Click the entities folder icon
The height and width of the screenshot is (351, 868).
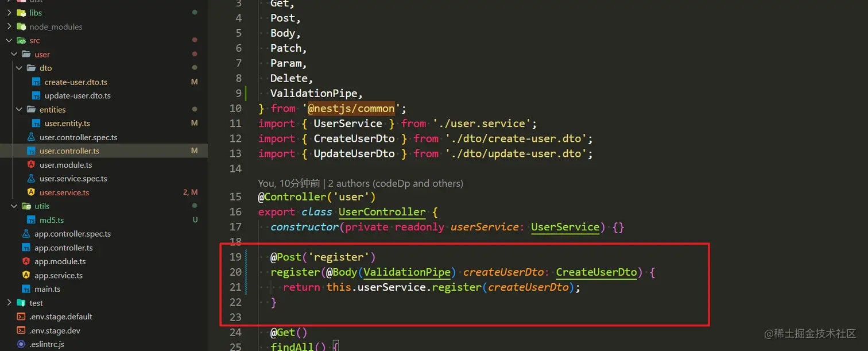tap(31, 109)
